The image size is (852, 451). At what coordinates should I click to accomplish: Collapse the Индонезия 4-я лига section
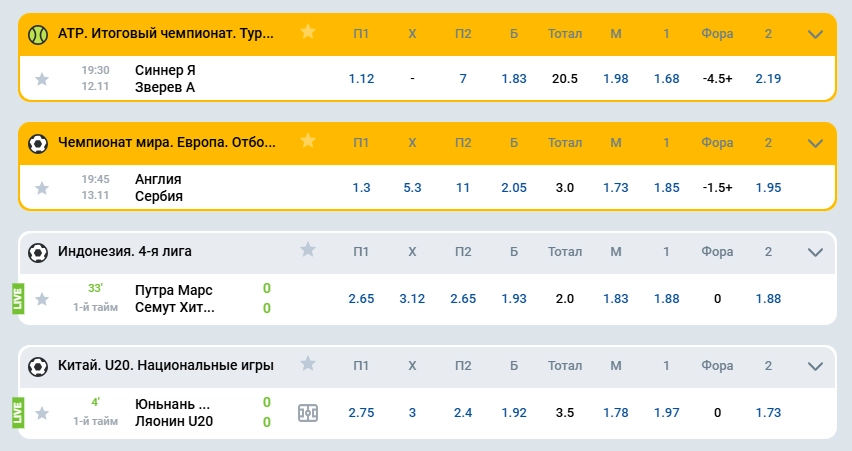tap(815, 251)
